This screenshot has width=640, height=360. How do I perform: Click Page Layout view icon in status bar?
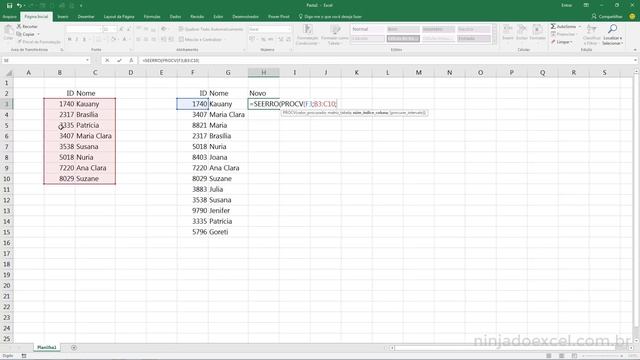coord(562,356)
